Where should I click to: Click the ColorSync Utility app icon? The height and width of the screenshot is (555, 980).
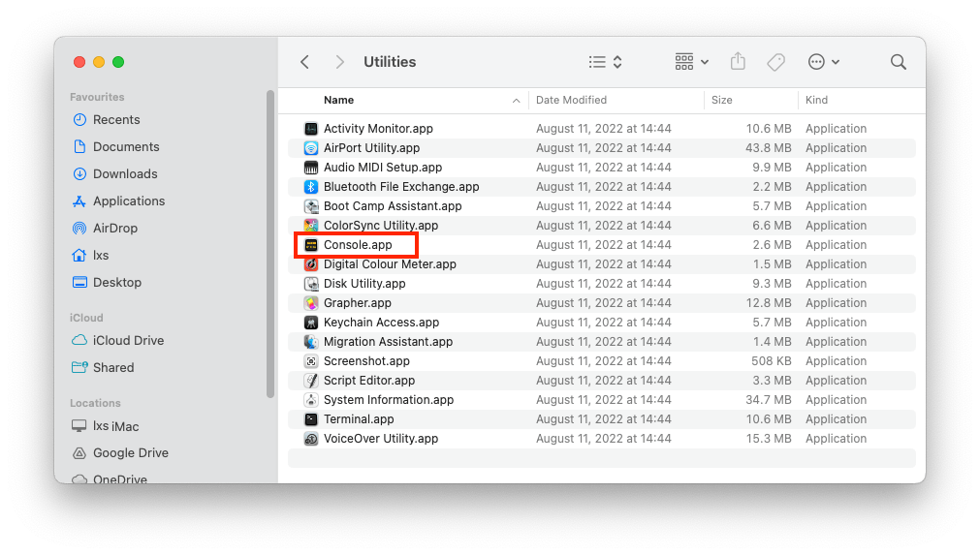point(310,226)
